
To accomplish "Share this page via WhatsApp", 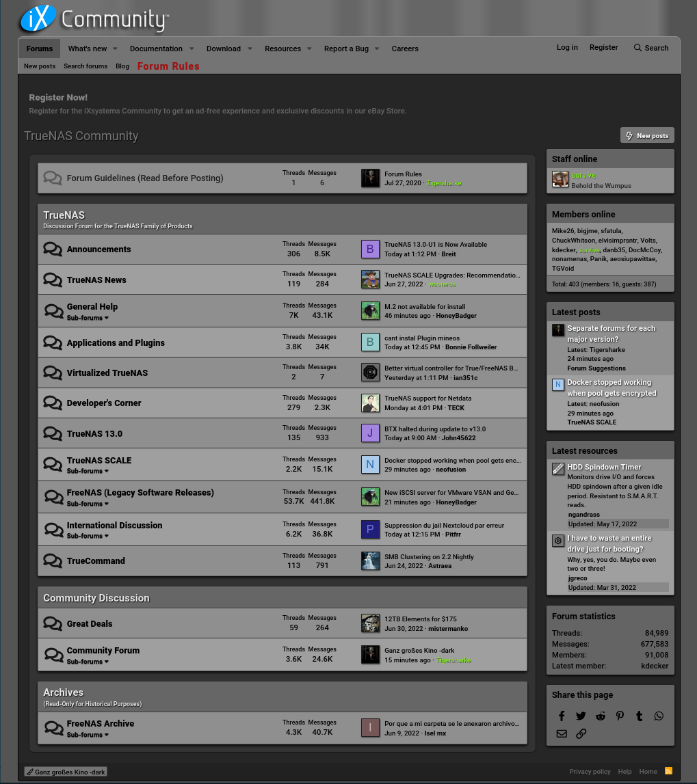I will [x=659, y=716].
